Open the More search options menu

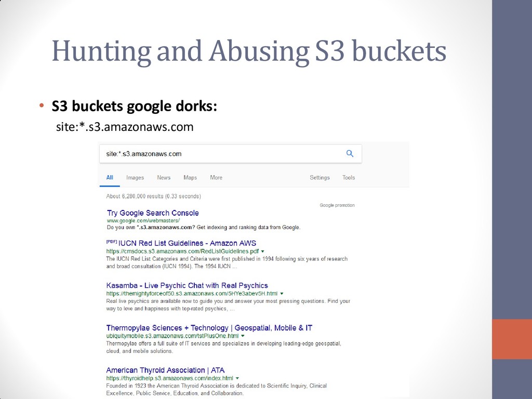click(x=216, y=178)
